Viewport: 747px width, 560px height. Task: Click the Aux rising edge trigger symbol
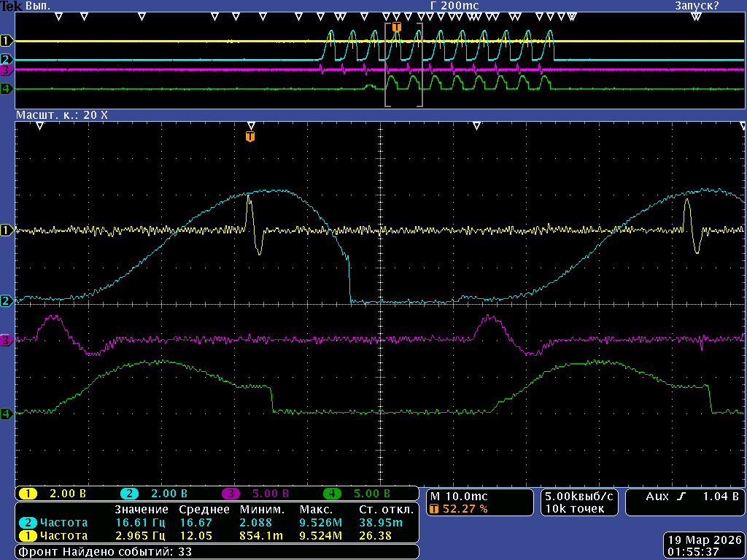tap(681, 496)
